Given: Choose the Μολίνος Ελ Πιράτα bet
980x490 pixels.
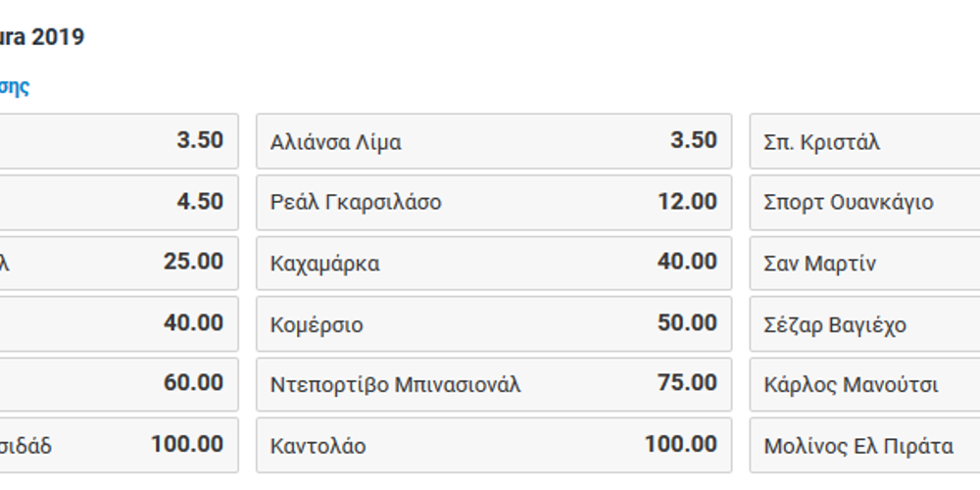Looking at the screenshot, I should tap(865, 445).
